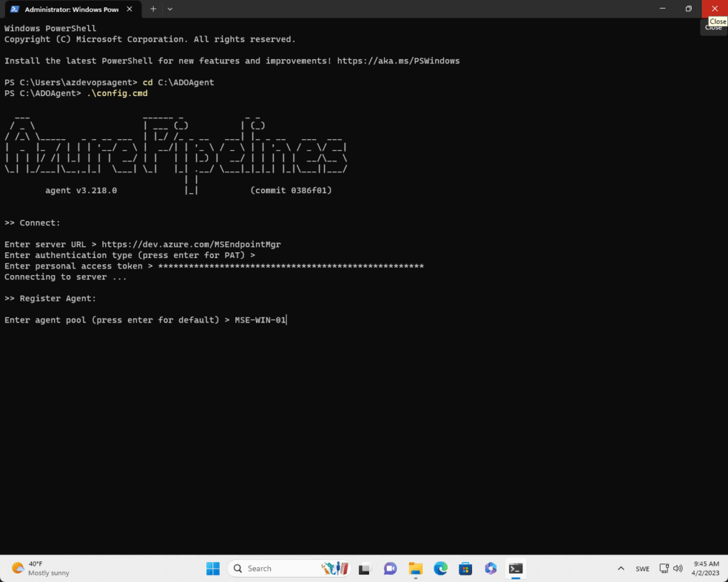Open the weather widget showing 40°F
The image size is (728, 582).
click(41, 568)
